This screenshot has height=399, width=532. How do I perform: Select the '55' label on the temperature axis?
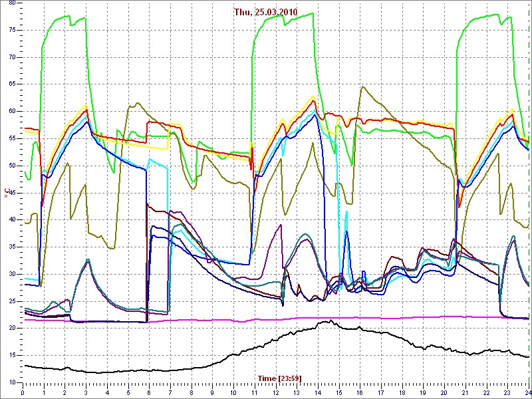coord(11,139)
